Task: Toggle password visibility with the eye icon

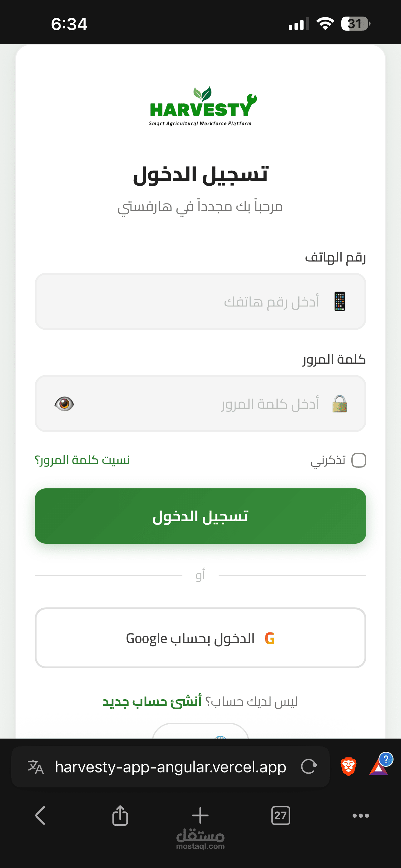Action: pyautogui.click(x=64, y=404)
